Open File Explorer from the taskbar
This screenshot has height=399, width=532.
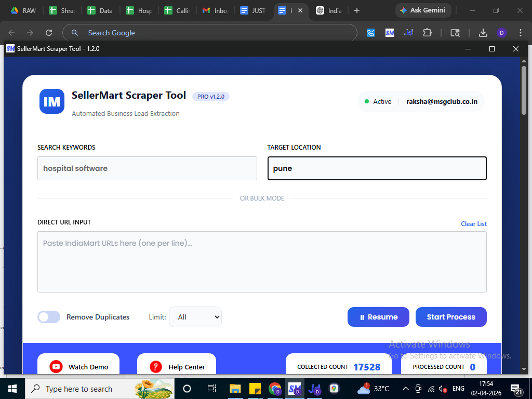235,389
